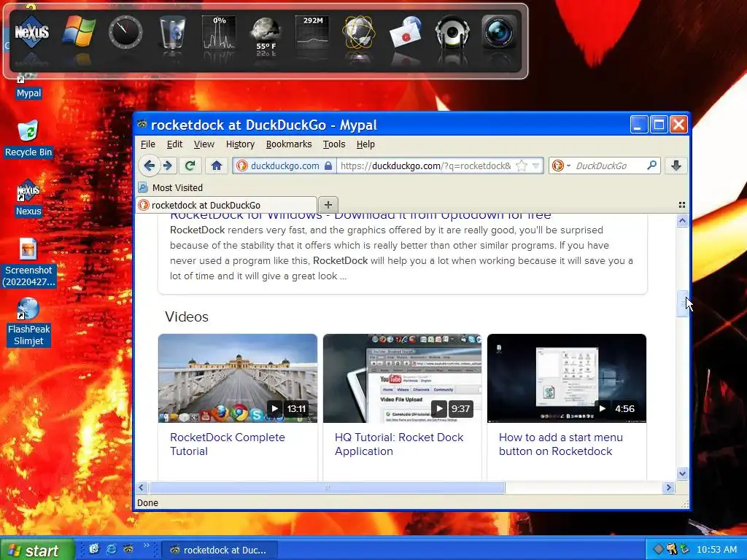Open the DuckDuckGo search engine selector dropdown
747x560 pixels.
coord(561,166)
